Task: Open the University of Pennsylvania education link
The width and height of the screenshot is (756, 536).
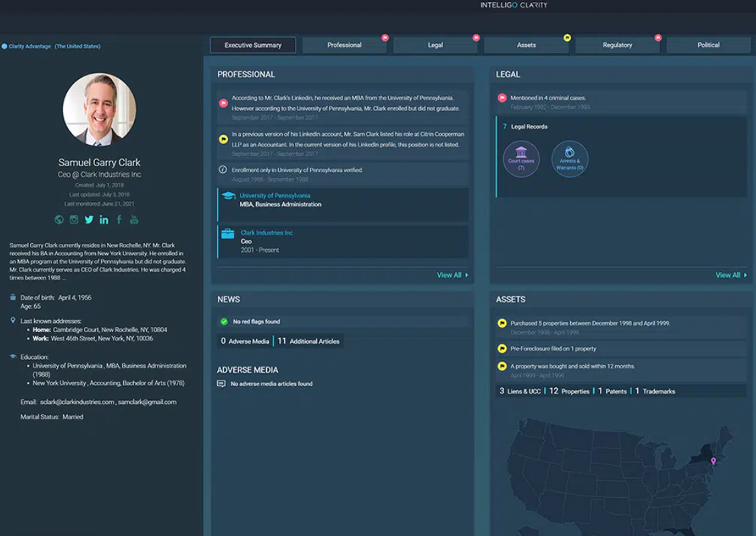Action: coord(275,196)
